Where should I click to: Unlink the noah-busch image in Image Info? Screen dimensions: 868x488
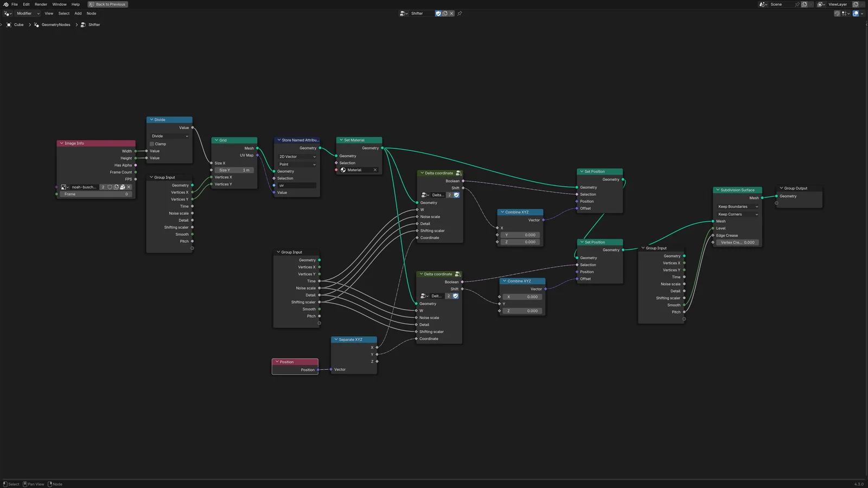point(129,187)
